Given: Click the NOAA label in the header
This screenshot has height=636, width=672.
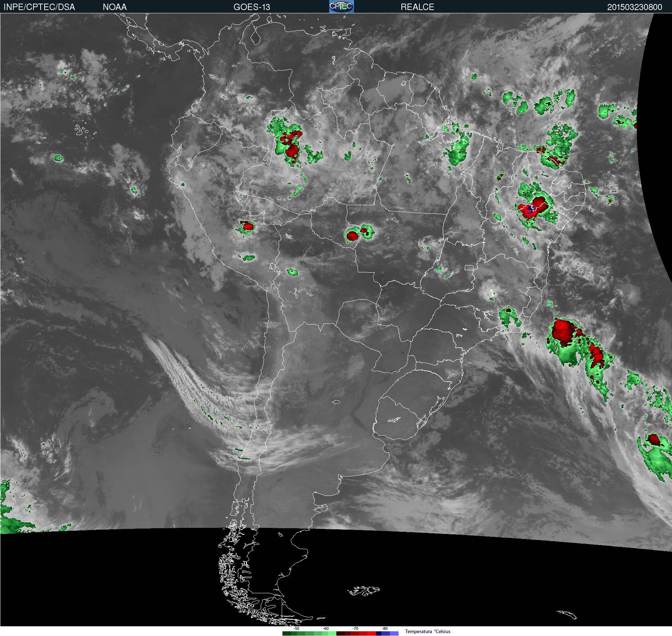Looking at the screenshot, I should point(115,7).
